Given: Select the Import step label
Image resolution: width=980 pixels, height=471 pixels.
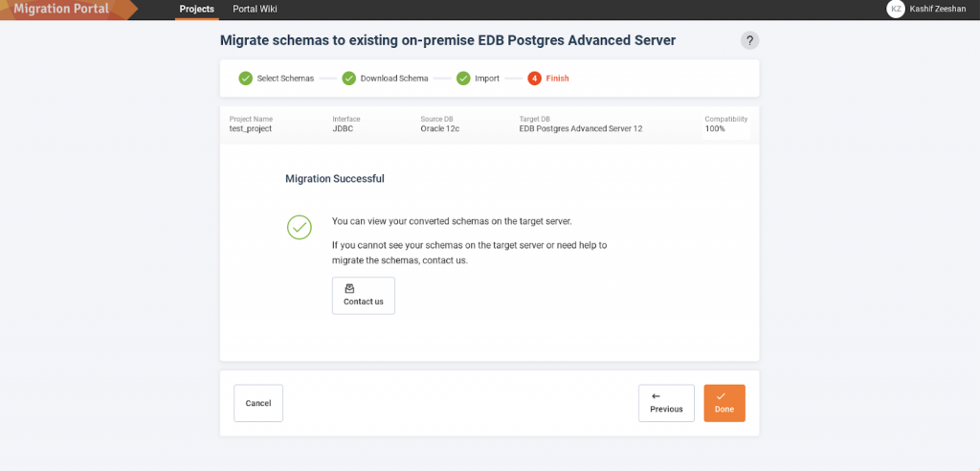Looking at the screenshot, I should (x=487, y=78).
